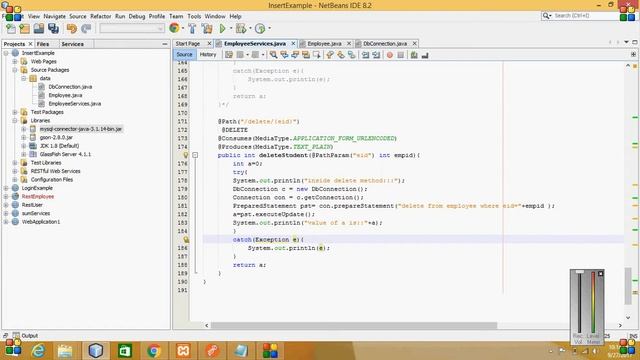Click the Chrome browser selector icon

[174, 28]
